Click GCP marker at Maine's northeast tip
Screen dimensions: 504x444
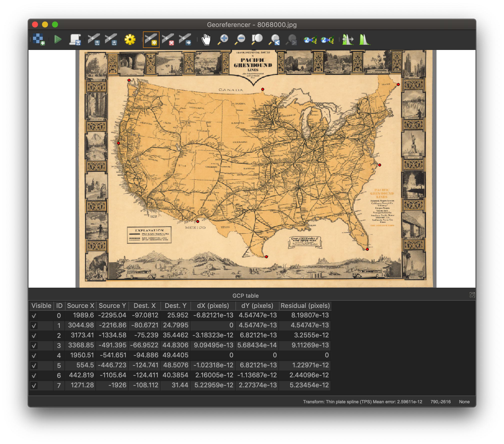point(398,84)
